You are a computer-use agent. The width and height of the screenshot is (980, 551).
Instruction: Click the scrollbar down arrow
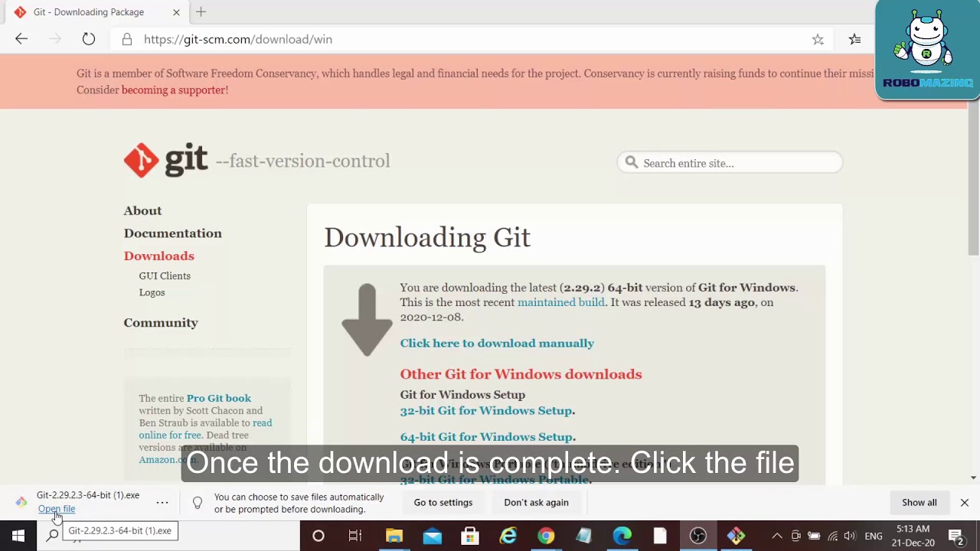[x=974, y=478]
